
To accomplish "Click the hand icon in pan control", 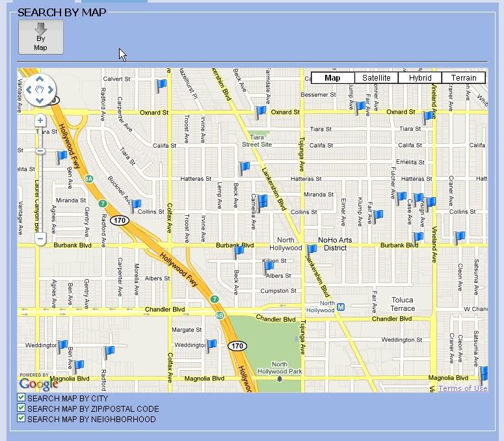I will (x=40, y=90).
